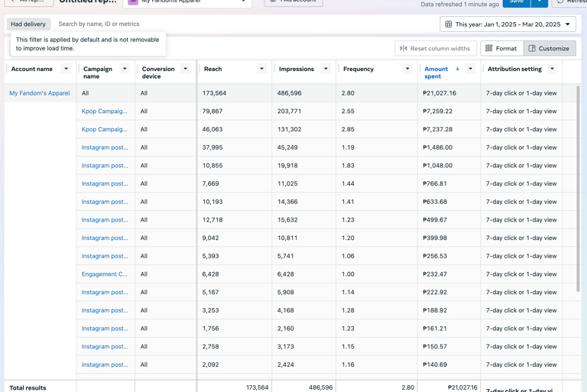587x392 pixels.
Task: Open the Engagement C... campaign link
Action: point(105,274)
